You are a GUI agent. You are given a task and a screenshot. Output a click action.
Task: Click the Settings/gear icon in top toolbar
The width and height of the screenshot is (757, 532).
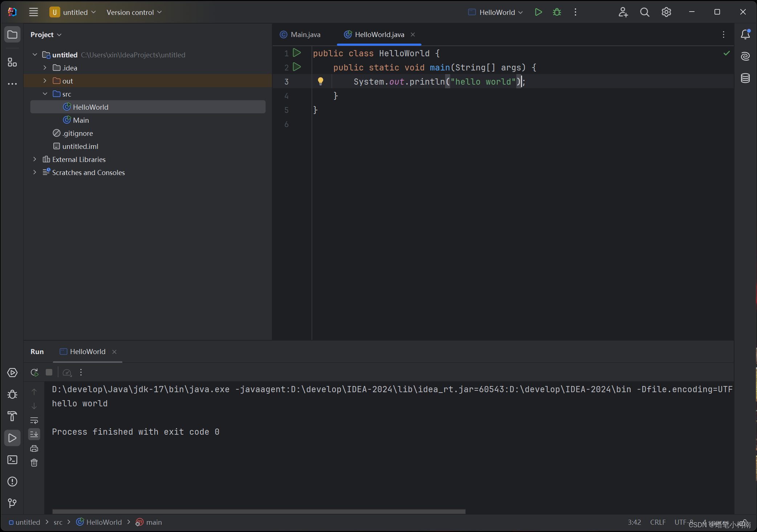(x=666, y=12)
